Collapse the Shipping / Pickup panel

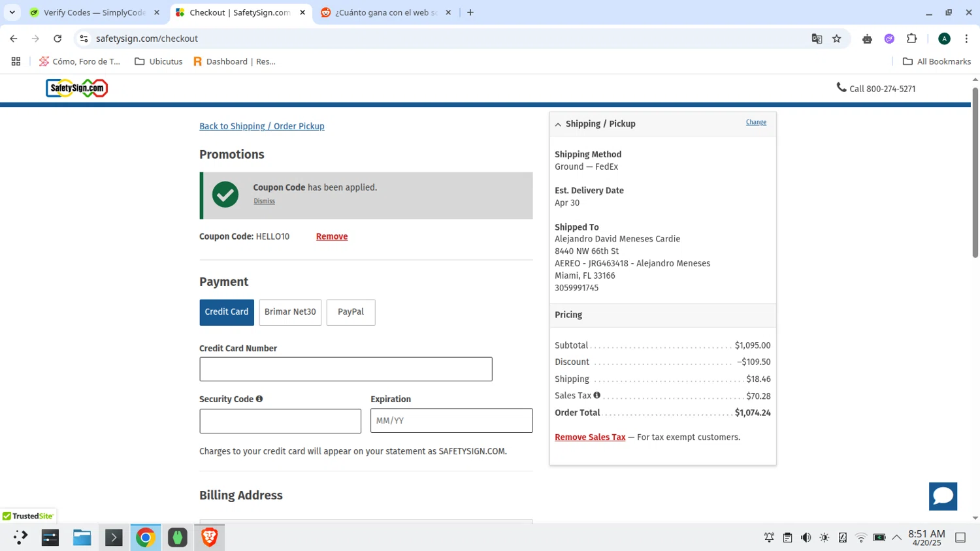[558, 124]
